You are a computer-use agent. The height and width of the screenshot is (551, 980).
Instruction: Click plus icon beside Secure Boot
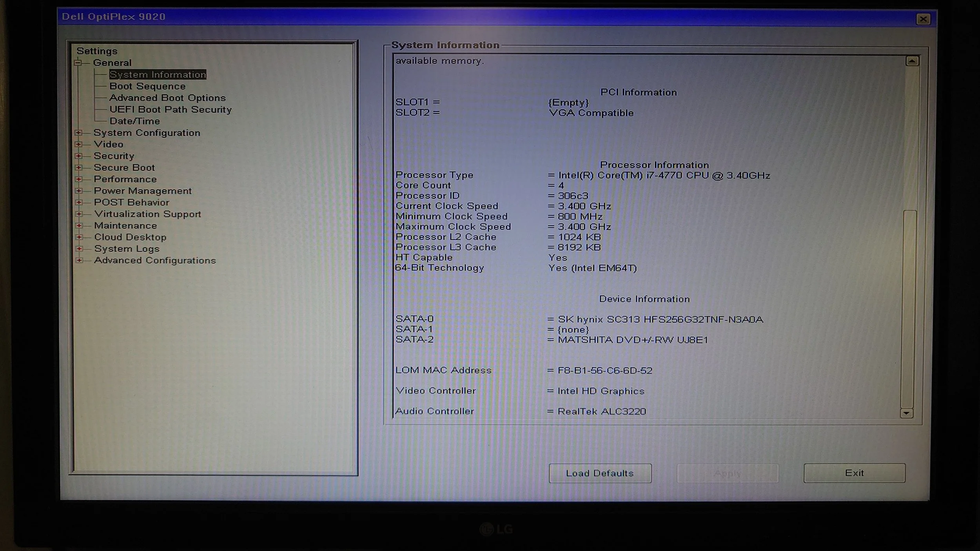coord(78,168)
